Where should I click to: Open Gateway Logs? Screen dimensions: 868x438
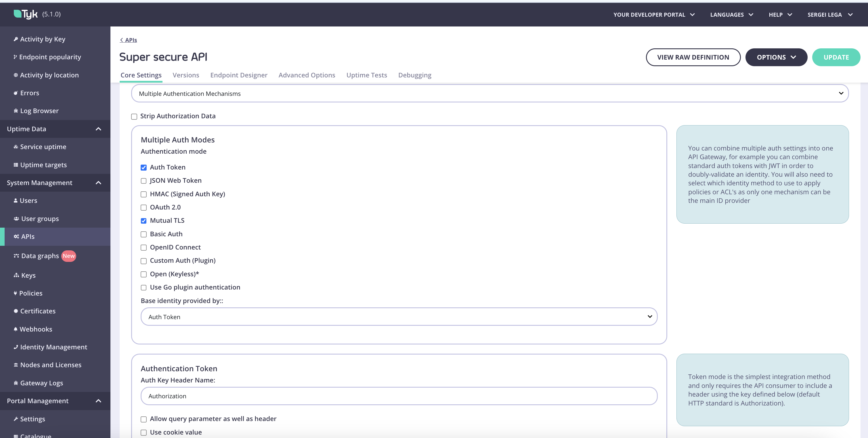[x=41, y=383]
